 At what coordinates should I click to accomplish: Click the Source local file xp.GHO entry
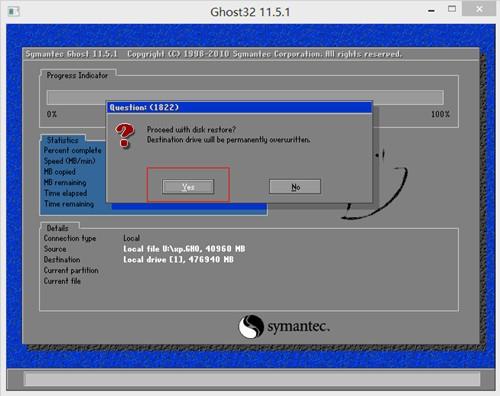click(184, 249)
